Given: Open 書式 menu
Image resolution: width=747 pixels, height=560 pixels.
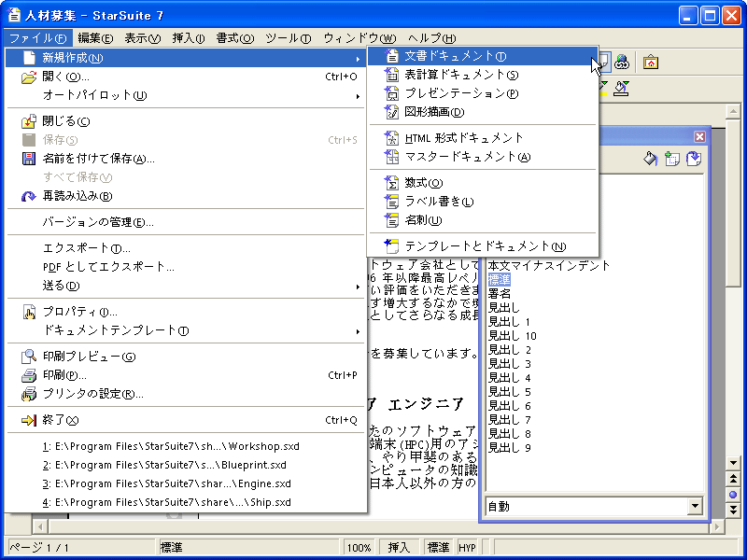Looking at the screenshot, I should [x=235, y=38].
